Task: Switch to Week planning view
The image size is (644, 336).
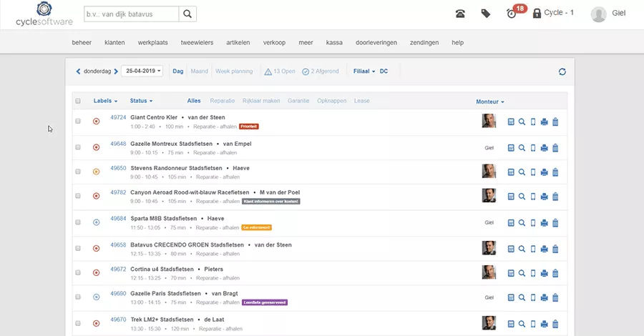Action: point(234,71)
